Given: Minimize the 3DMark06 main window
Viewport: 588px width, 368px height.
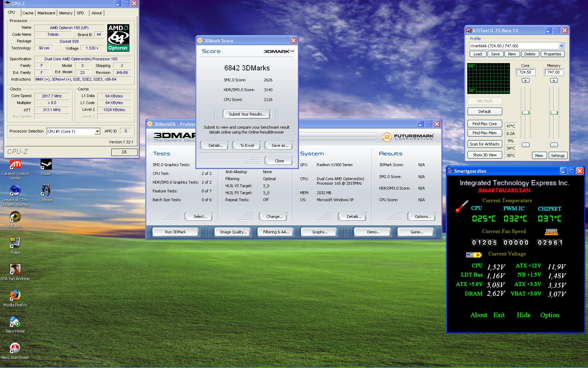Looking at the screenshot, I should (x=420, y=124).
